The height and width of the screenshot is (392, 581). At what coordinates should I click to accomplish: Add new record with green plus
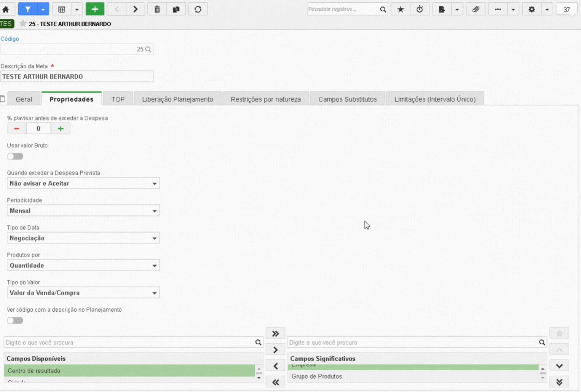click(x=95, y=9)
